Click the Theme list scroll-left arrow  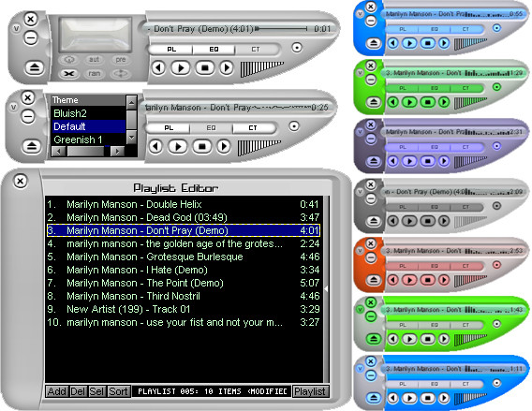(59, 152)
